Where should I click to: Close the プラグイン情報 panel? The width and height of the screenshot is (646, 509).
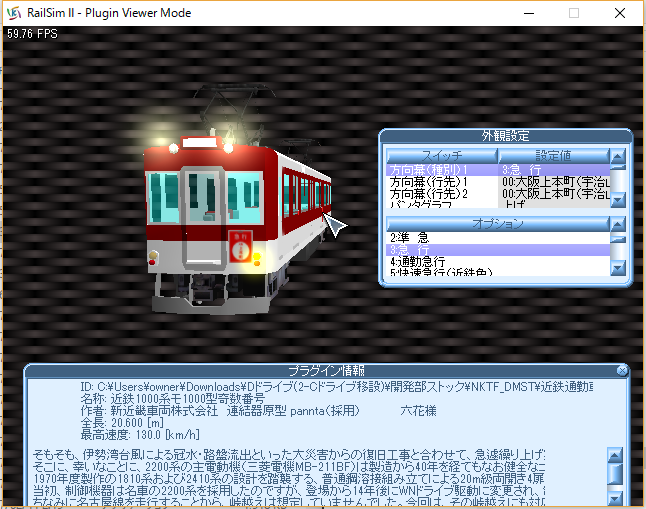coord(622,371)
